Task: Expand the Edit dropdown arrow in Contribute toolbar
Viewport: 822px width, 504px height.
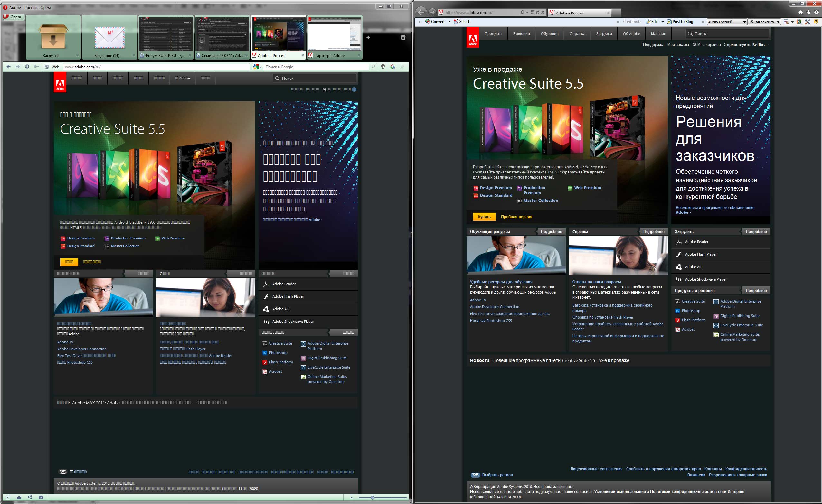Action: (663, 22)
